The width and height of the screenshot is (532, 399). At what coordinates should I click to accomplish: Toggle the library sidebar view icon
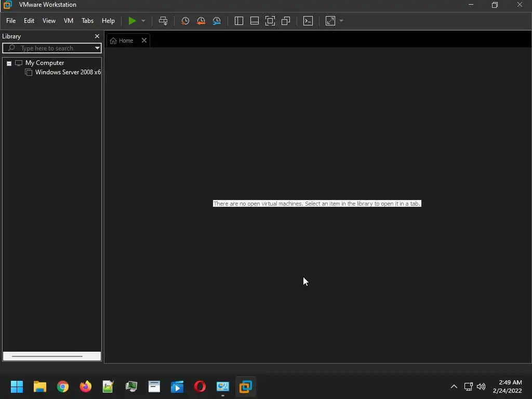coord(239,21)
